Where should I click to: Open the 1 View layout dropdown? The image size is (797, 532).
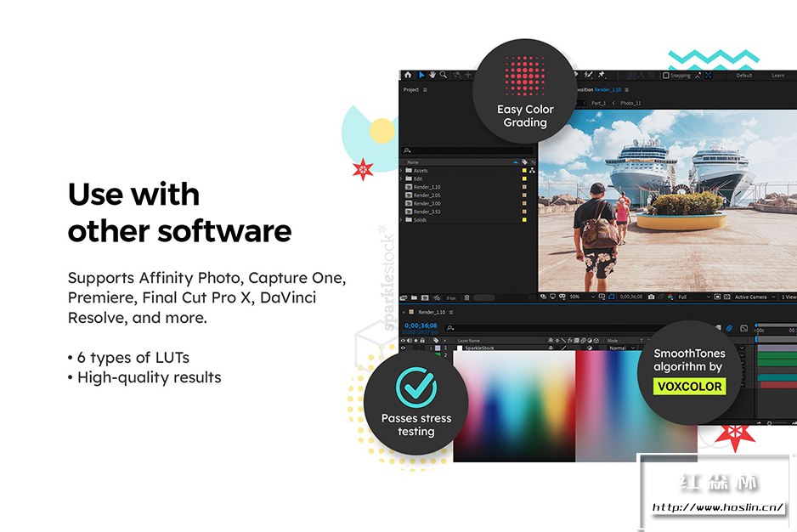pos(789,297)
